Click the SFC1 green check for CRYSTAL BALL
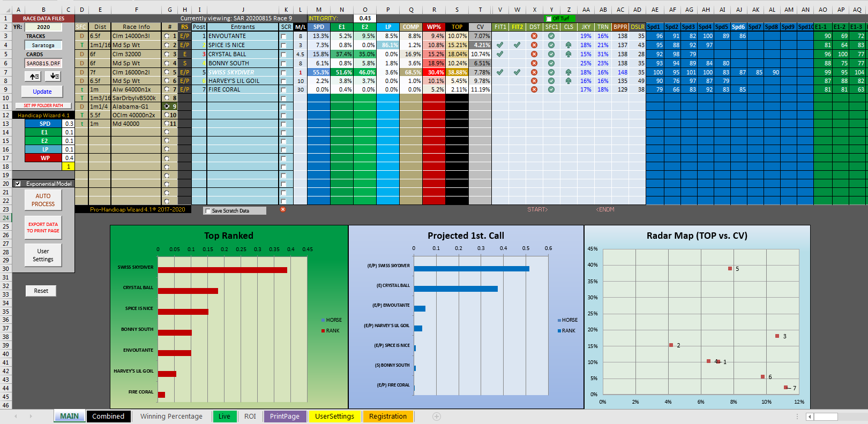The height and width of the screenshot is (424, 868). (551, 54)
